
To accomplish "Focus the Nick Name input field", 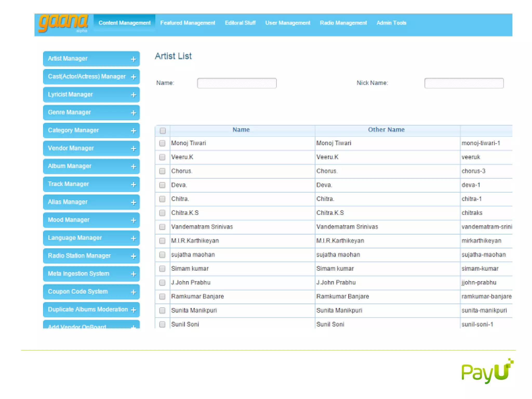I will 464,83.
